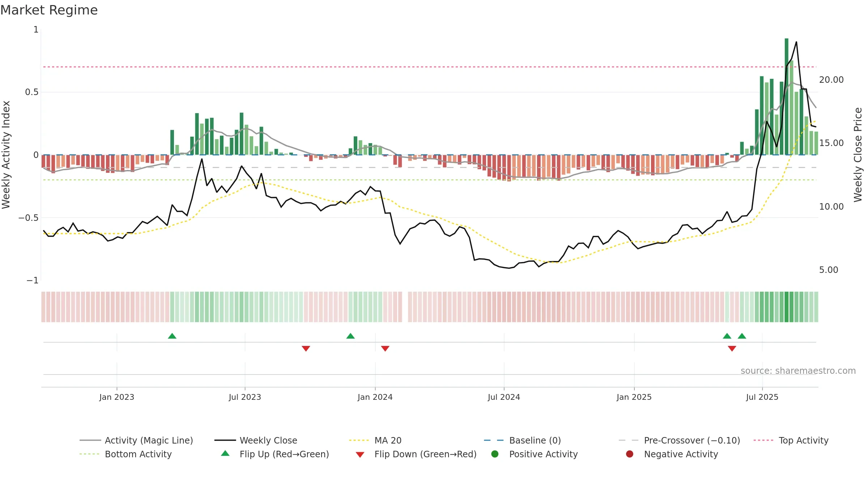Toggle the Baseline (0) legend entry
Screen dimensions: 868x488
click(522, 440)
